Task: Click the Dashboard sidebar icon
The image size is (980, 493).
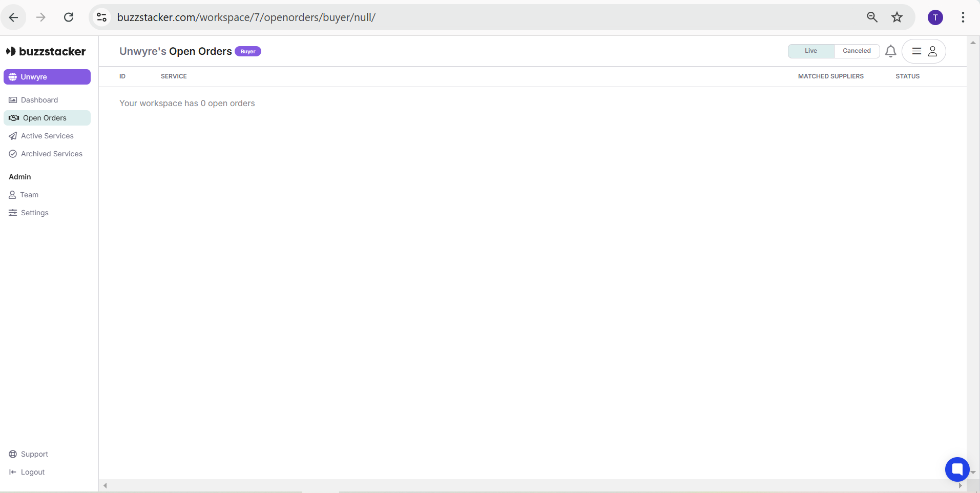Action: (13, 100)
